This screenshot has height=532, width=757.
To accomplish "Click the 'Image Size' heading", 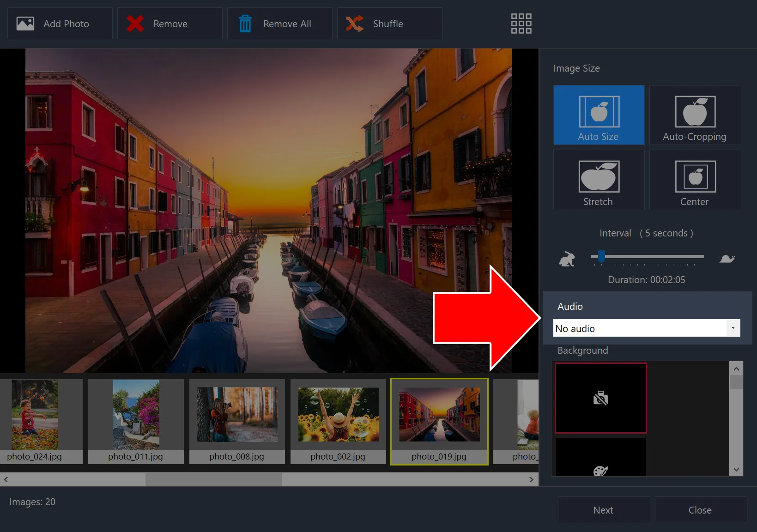I will [577, 68].
